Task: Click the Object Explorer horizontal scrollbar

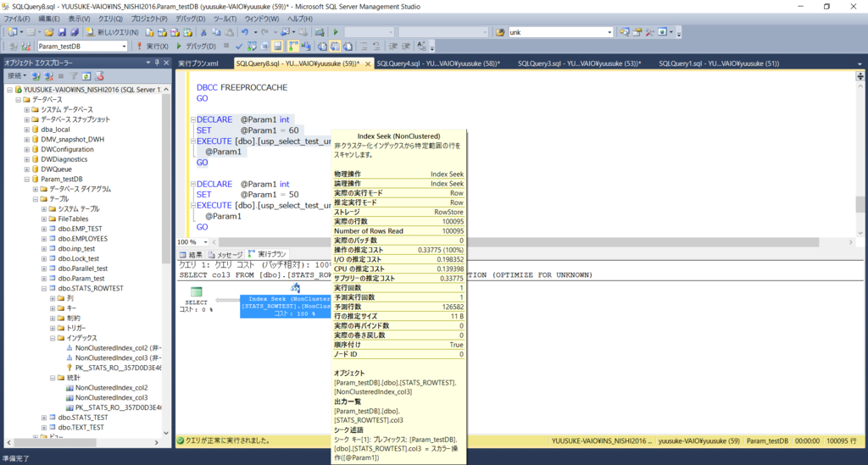Action: [x=55, y=443]
